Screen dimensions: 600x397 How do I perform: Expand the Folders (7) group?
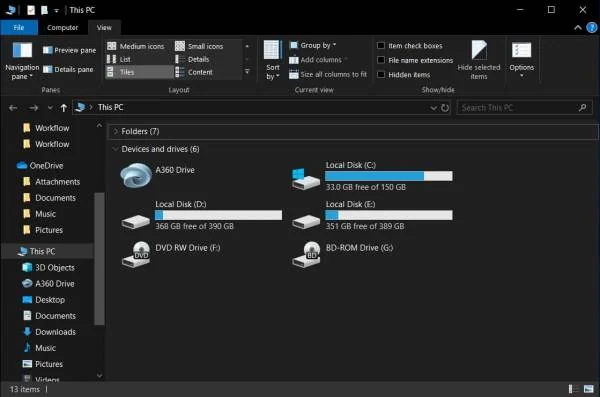(x=115, y=131)
